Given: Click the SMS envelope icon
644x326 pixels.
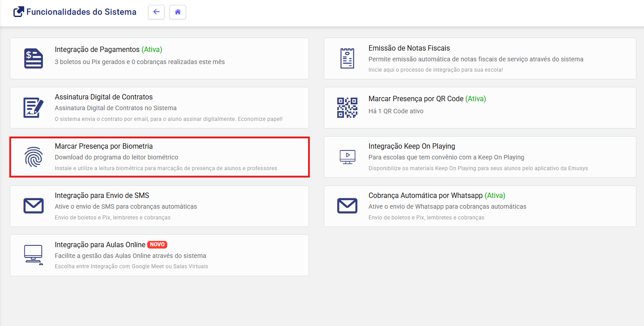Looking at the screenshot, I should tap(34, 206).
